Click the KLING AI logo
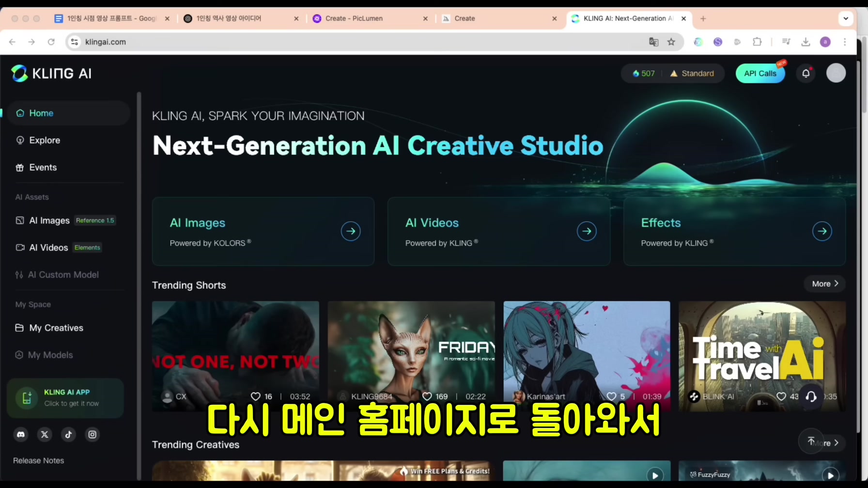 tap(51, 73)
